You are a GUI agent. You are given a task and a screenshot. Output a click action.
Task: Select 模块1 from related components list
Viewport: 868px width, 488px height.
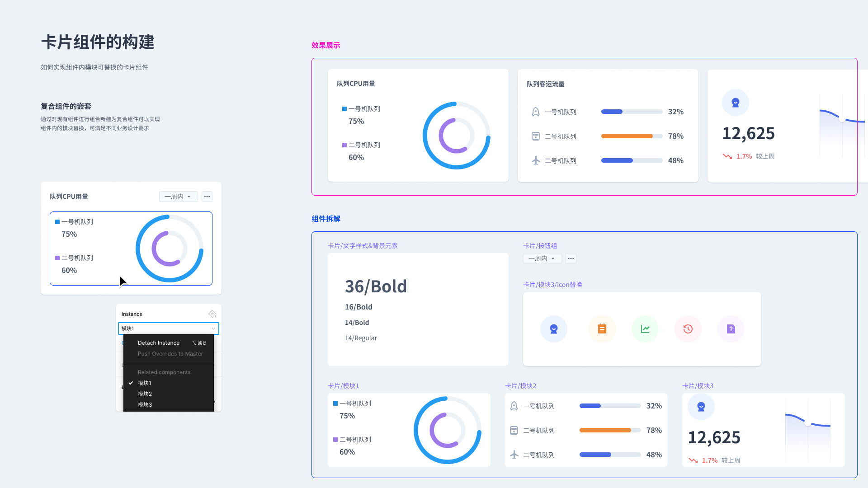pyautogui.click(x=145, y=383)
